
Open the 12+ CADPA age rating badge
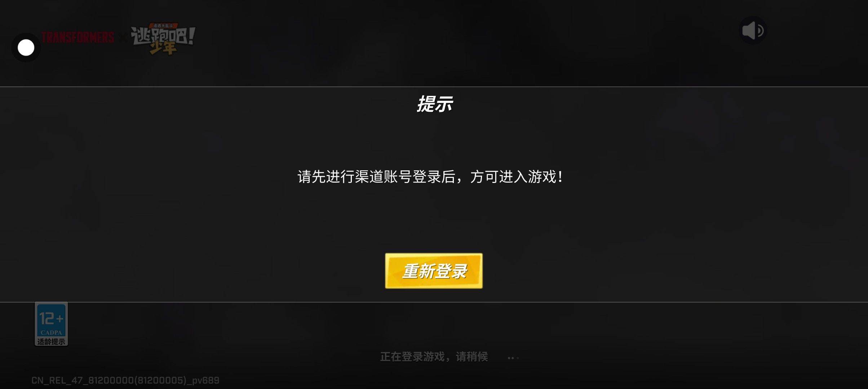[51, 324]
